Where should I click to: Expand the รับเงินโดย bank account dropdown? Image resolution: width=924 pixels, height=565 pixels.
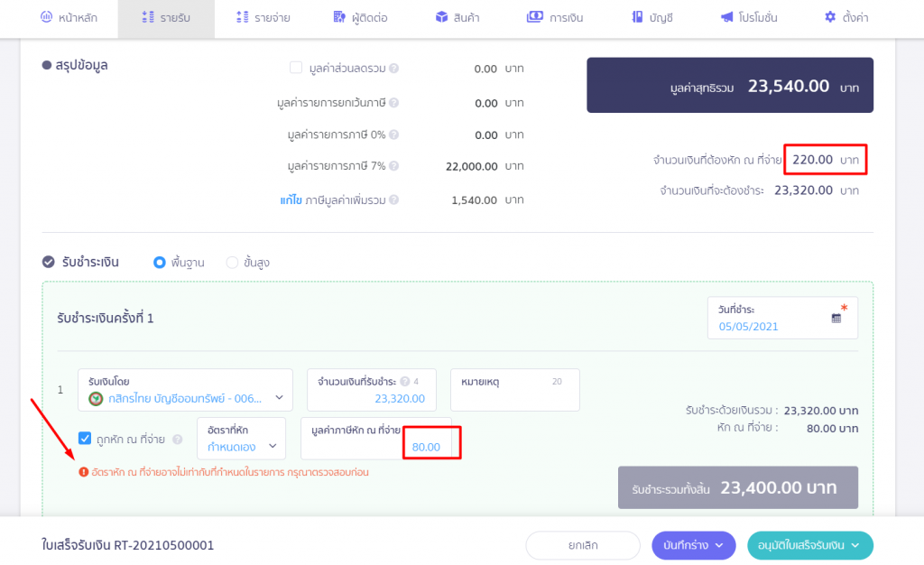[185, 389]
